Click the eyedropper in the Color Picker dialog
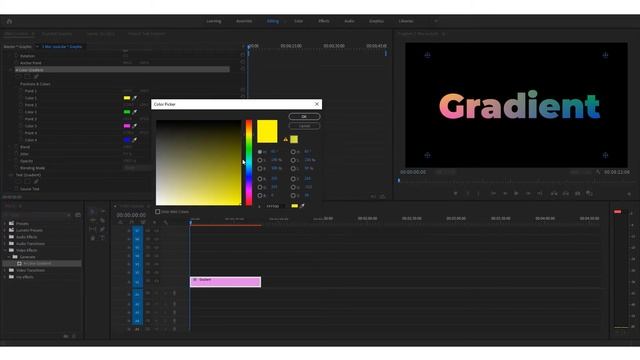The width and height of the screenshot is (640, 360). (302, 206)
